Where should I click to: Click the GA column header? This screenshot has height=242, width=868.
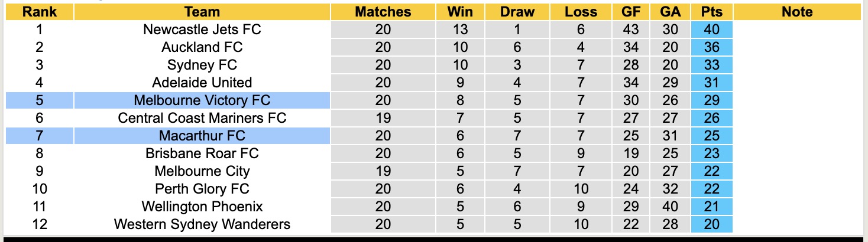click(x=671, y=12)
